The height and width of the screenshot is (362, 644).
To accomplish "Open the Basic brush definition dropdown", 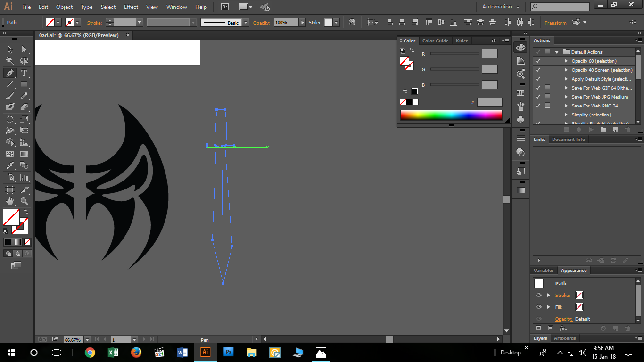I will [x=245, y=22].
